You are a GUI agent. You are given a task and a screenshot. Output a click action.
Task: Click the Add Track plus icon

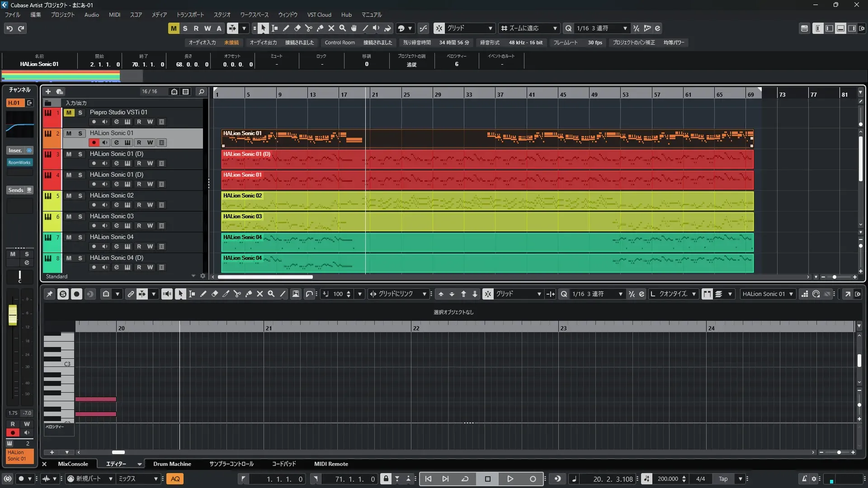click(x=48, y=92)
